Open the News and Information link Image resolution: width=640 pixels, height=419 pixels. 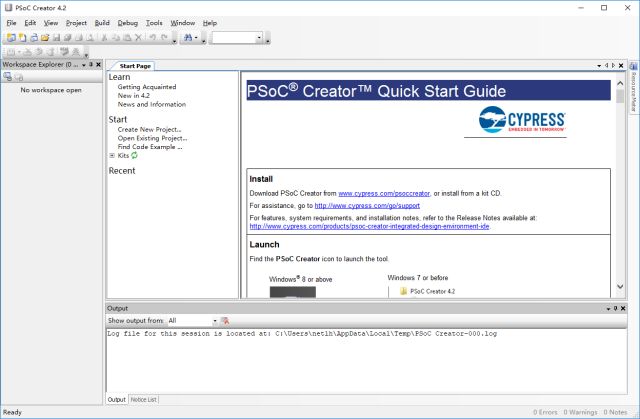pos(151,104)
